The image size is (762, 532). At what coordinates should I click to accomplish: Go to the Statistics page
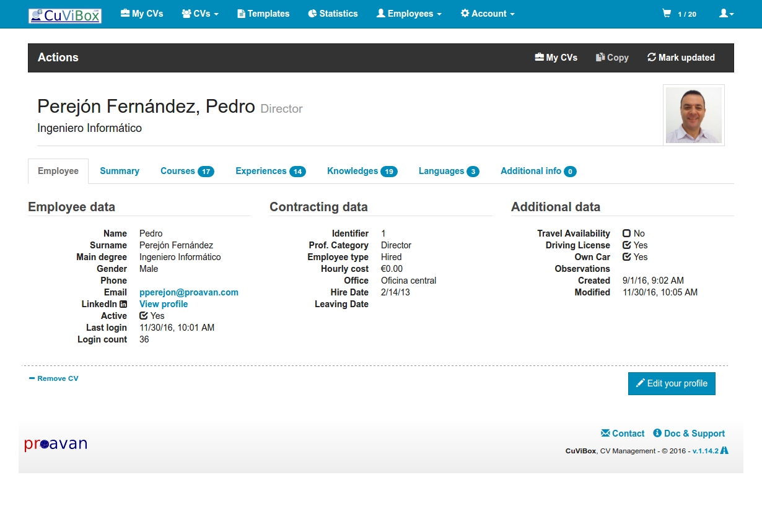(333, 14)
